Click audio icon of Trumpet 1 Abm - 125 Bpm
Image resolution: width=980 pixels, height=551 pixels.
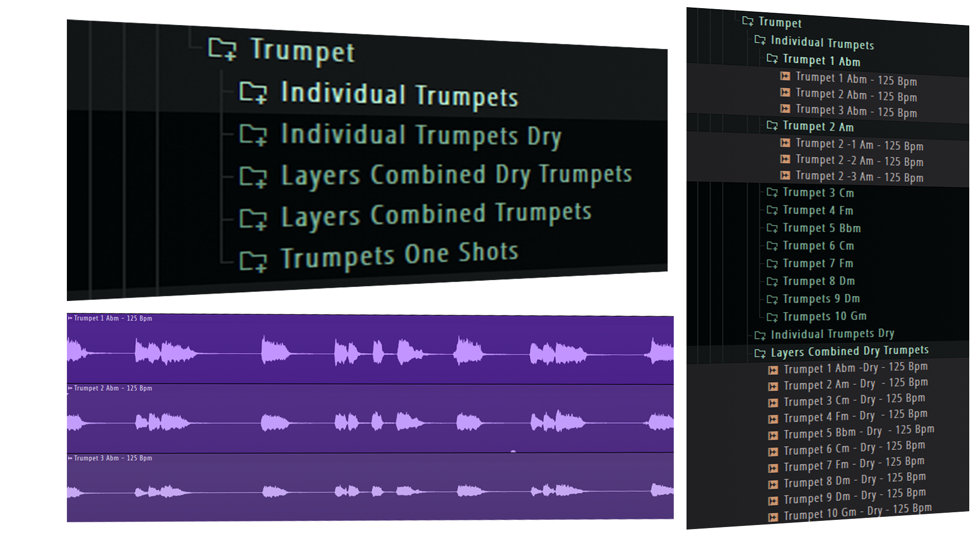click(786, 77)
